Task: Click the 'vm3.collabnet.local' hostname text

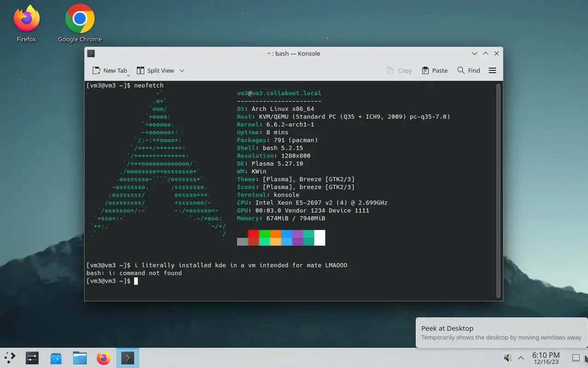Action: tap(287, 93)
